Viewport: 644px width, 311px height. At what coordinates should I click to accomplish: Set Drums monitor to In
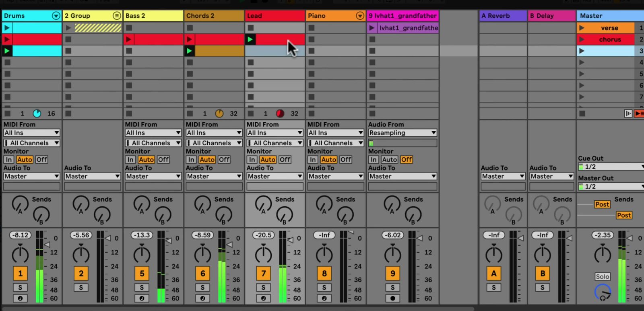(x=9, y=160)
